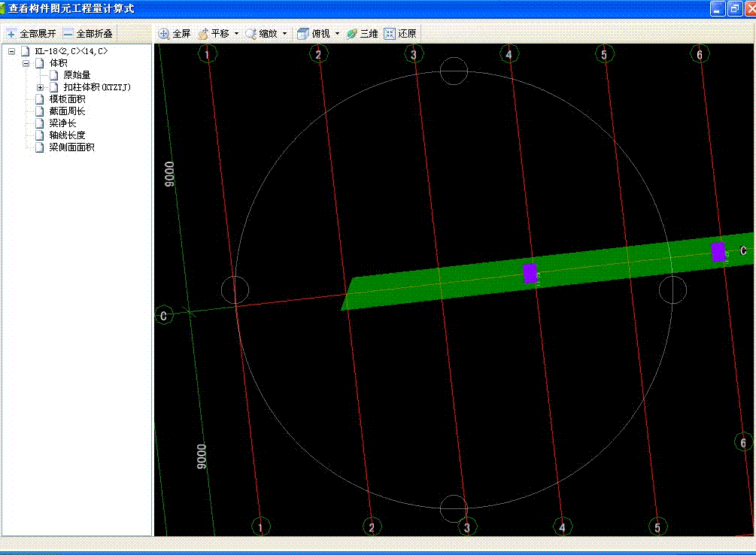Expand the 扣柱体积(KTZTJ) node

click(x=40, y=87)
